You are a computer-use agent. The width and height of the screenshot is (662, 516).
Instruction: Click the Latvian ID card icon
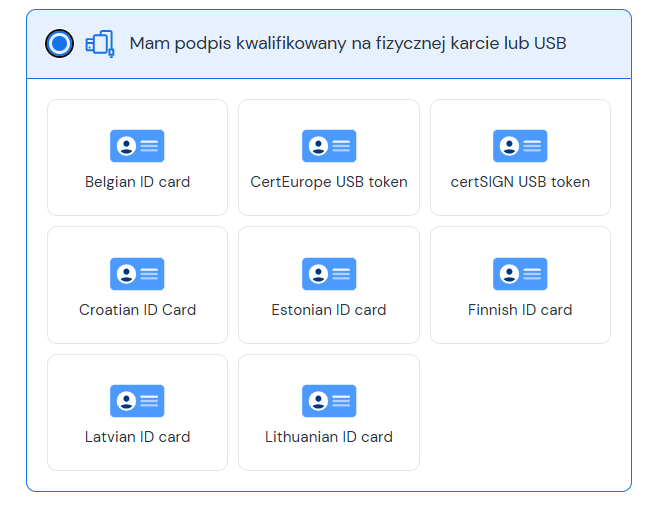137,401
